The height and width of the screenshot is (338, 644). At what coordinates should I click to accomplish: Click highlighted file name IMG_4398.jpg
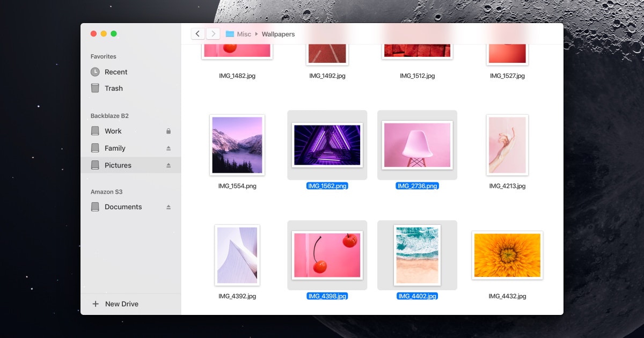(x=327, y=296)
